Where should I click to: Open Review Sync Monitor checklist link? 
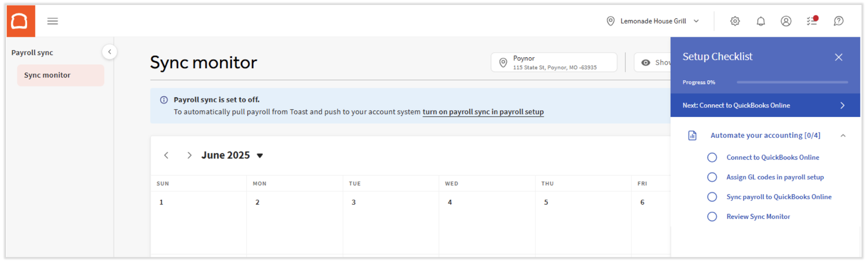click(758, 217)
